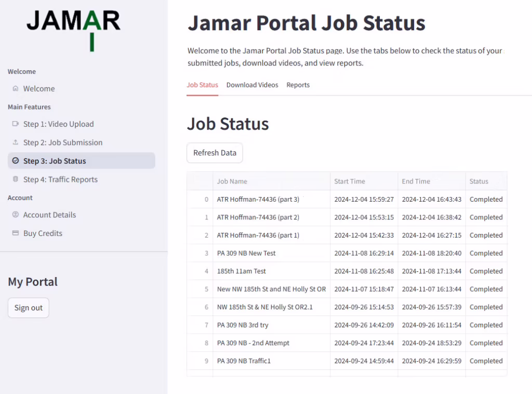The width and height of the screenshot is (532, 394).
Task: Click start time 2024-09-24 14:59:44
Action: pos(364,361)
